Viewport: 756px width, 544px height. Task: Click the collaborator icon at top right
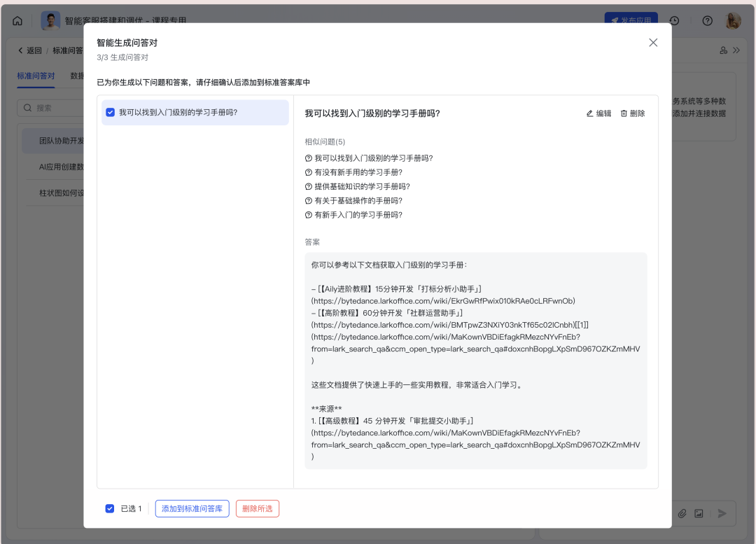[x=723, y=50]
